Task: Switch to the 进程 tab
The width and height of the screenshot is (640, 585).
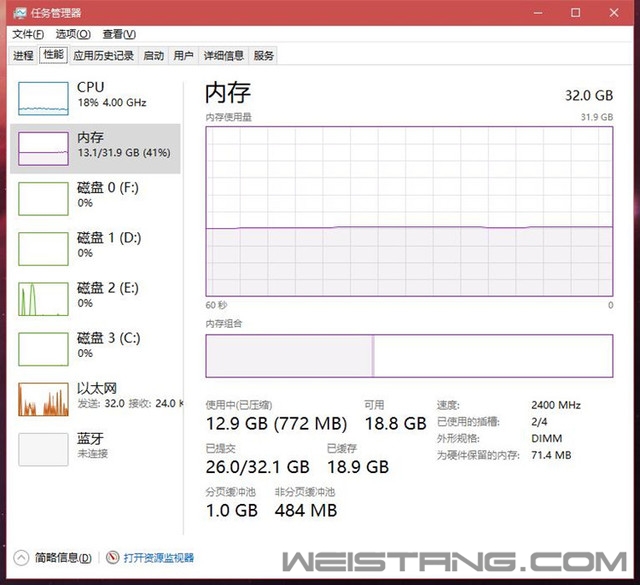Action: pyautogui.click(x=23, y=55)
